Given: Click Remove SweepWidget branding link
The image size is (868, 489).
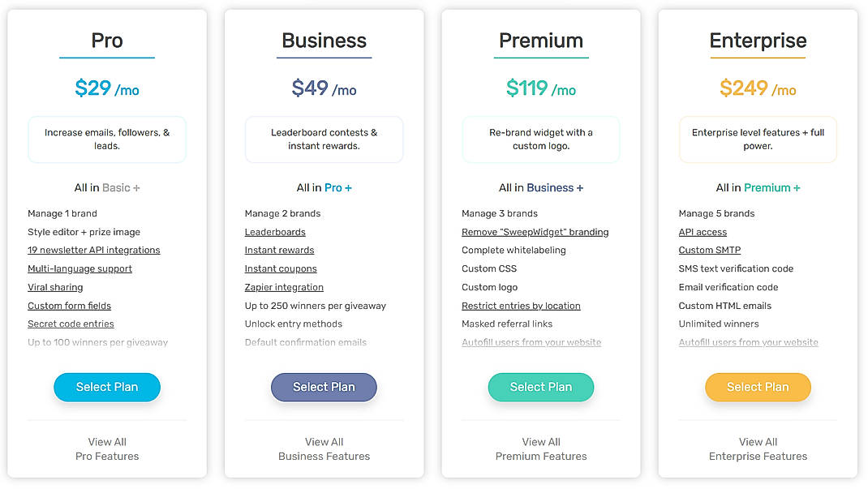Looking at the screenshot, I should point(535,231).
